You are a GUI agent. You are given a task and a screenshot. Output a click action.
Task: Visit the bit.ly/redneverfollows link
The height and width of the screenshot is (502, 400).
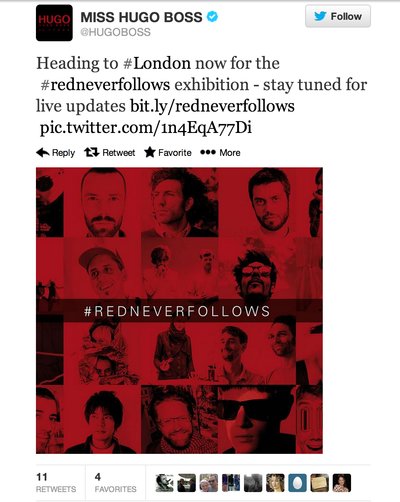click(212, 106)
